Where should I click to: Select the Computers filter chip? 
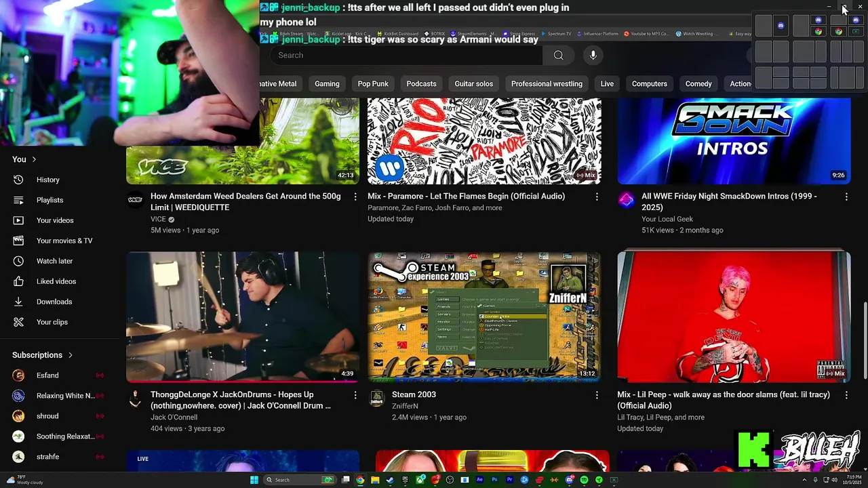point(649,83)
